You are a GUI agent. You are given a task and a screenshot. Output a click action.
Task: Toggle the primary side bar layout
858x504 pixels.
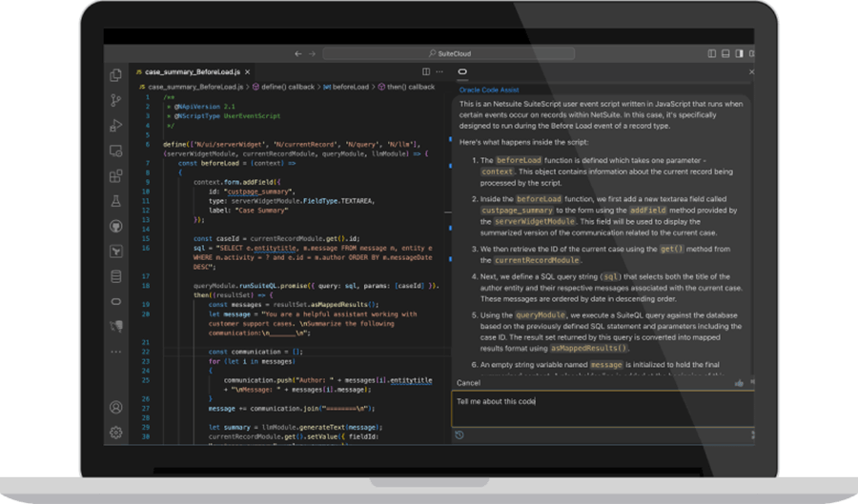pyautogui.click(x=712, y=53)
